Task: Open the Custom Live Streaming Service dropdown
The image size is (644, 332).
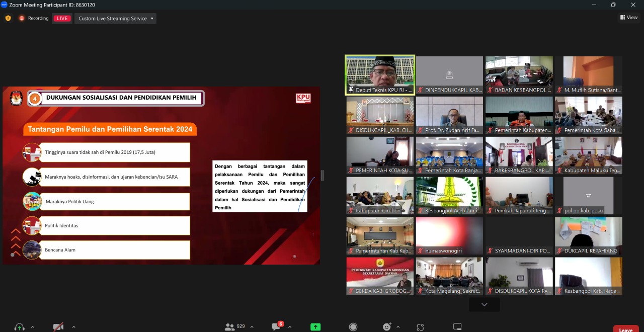Action: click(x=116, y=19)
